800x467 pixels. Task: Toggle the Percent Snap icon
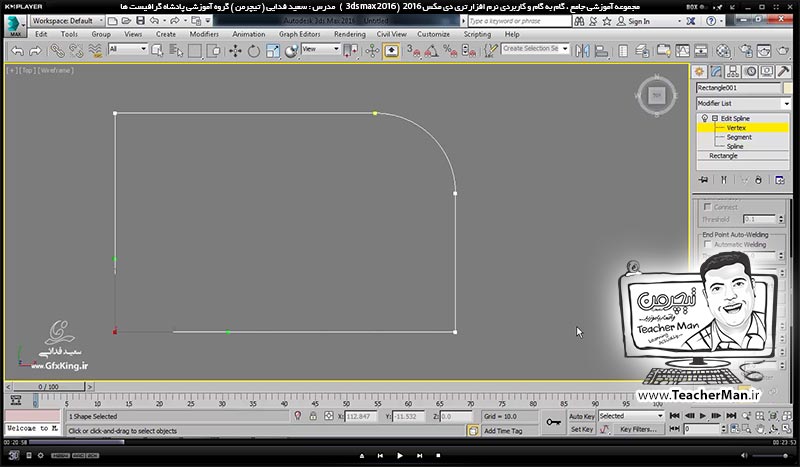[x=450, y=51]
